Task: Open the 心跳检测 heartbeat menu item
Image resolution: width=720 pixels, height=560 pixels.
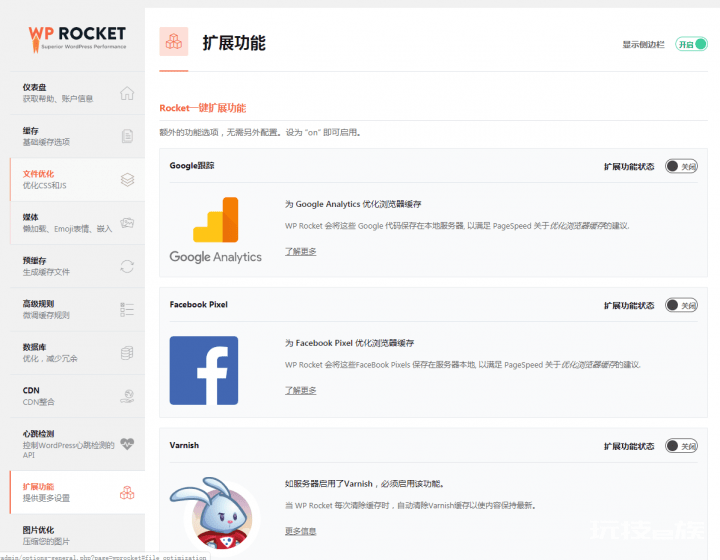Action: [x=77, y=444]
